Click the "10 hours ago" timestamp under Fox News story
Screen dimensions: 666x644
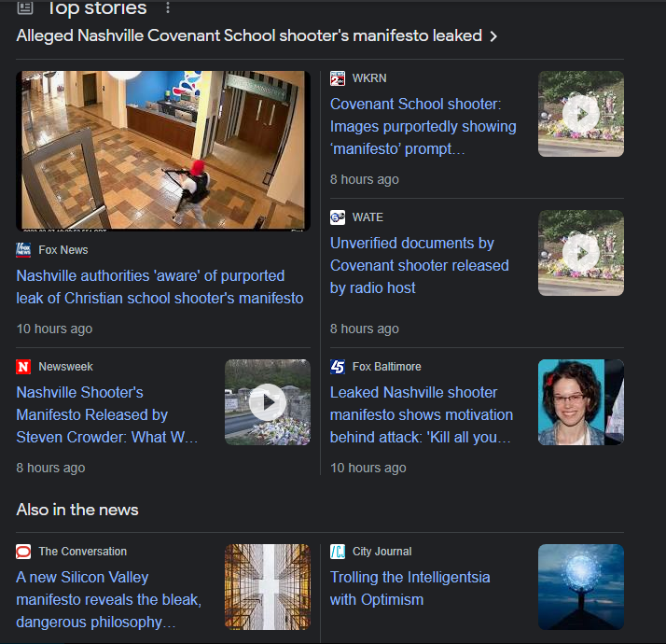[x=54, y=329]
